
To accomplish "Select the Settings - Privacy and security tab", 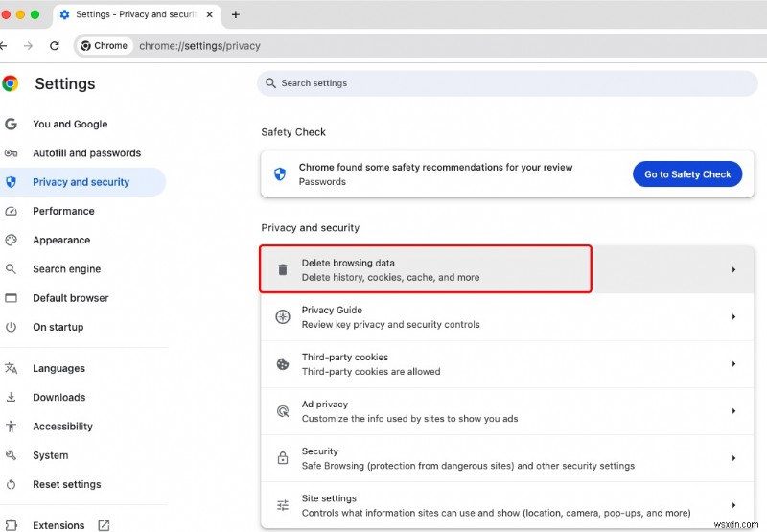I will click(136, 14).
